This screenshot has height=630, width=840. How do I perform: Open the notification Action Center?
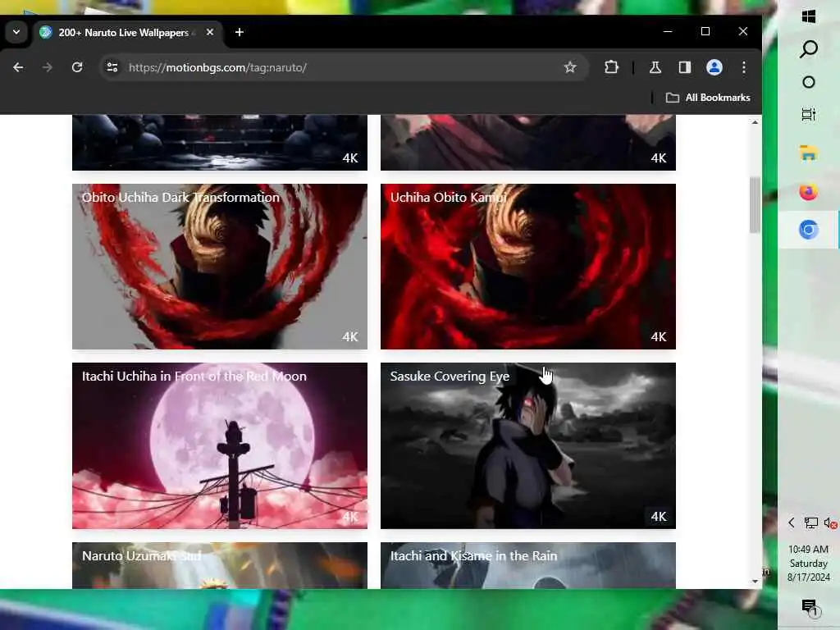pos(809,607)
